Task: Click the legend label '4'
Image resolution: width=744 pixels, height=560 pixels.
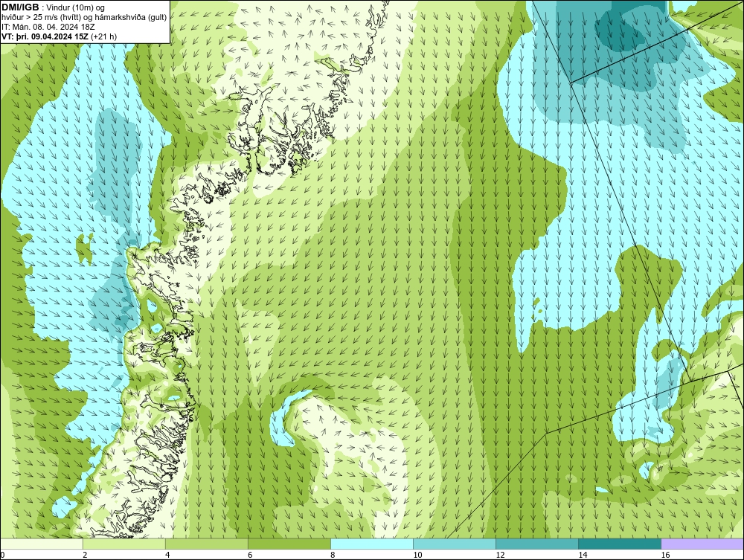Action: [x=167, y=555]
